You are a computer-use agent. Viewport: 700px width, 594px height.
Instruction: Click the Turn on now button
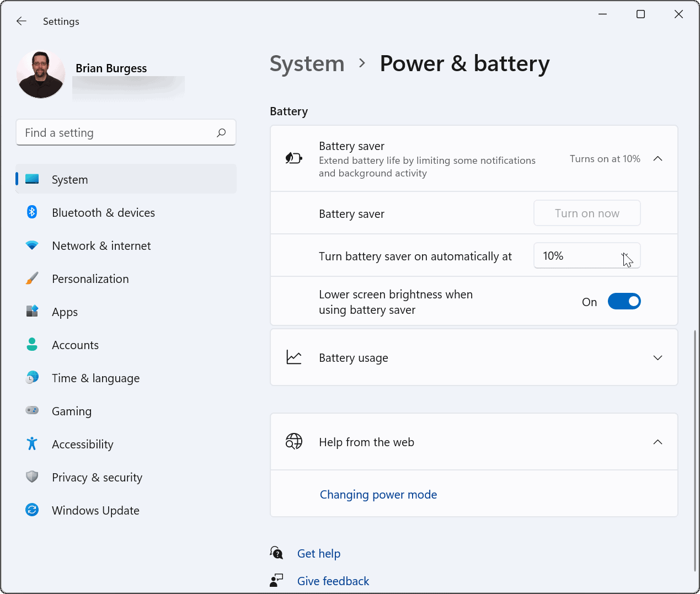587,213
